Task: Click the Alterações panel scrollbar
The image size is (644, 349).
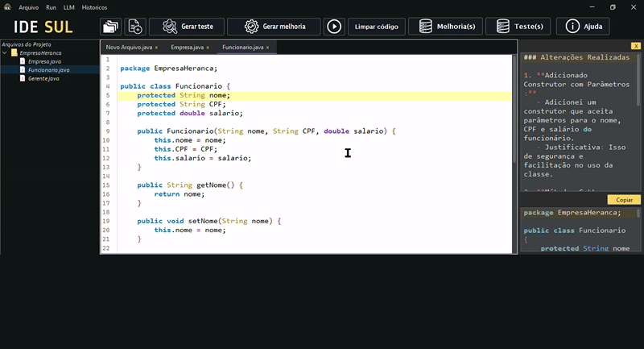Action: tap(638, 80)
